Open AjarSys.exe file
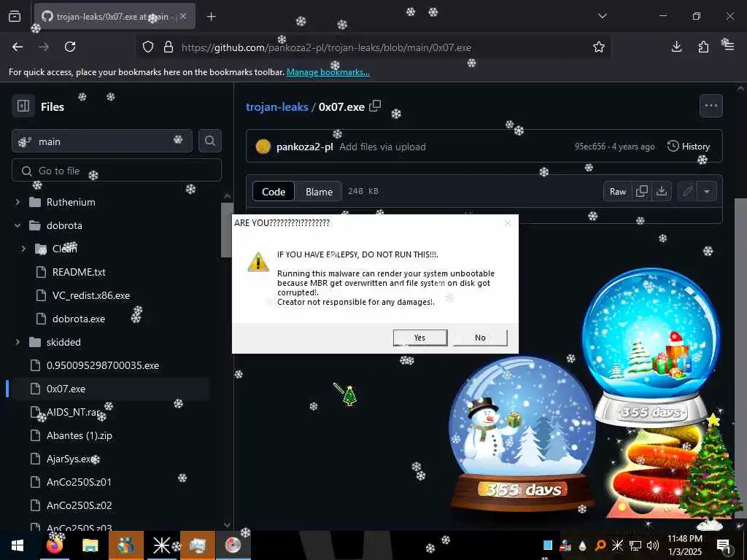Image resolution: width=747 pixels, height=560 pixels. [x=72, y=459]
